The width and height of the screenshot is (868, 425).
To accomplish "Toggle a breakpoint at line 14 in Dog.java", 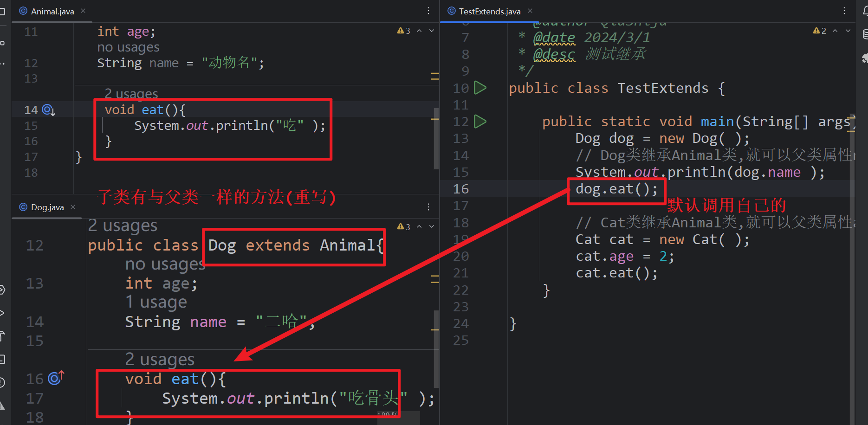I will pos(35,322).
